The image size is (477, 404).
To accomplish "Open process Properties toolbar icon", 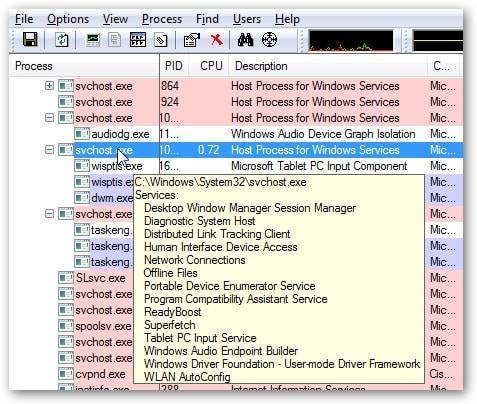I will pos(192,40).
